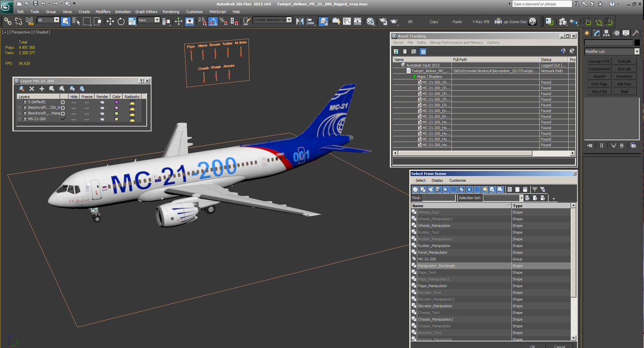Toggle the 0 (default) layer checkbox
This screenshot has height=348, width=644.
point(63,102)
